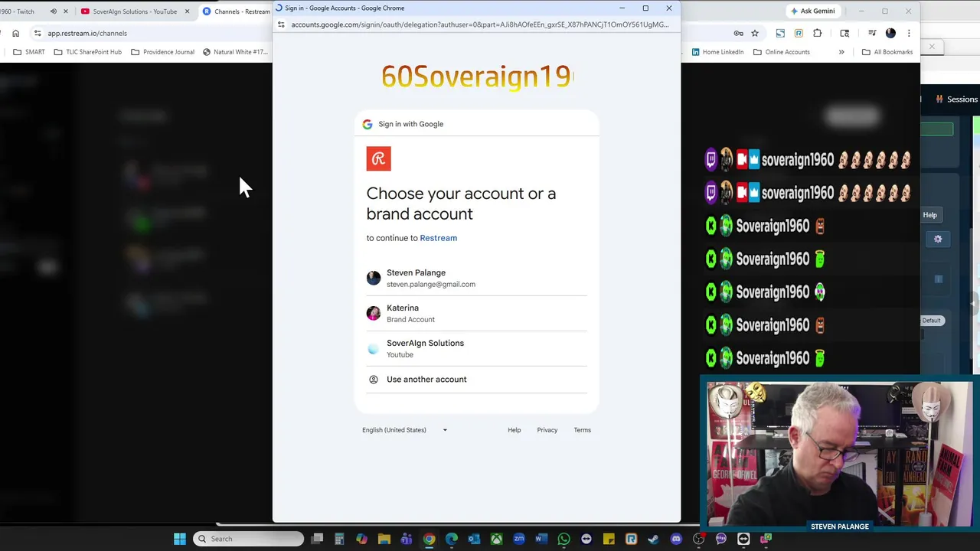Click the Sessions tab in right panel
Viewport: 980px width, 551px height.
point(957,99)
